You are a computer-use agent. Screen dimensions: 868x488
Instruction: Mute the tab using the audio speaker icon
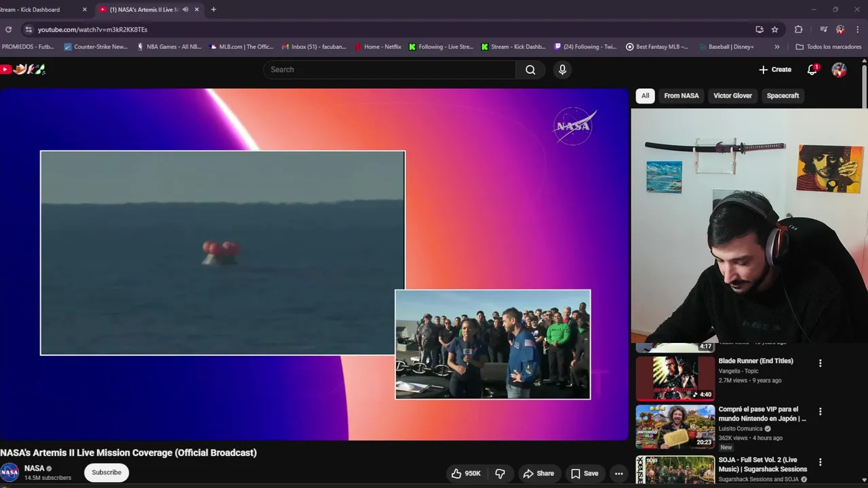(x=185, y=9)
